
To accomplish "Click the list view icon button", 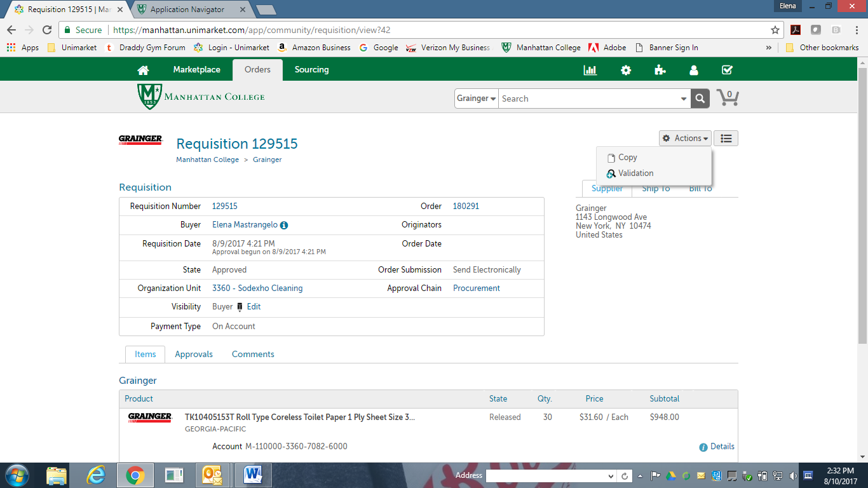I will coord(726,139).
